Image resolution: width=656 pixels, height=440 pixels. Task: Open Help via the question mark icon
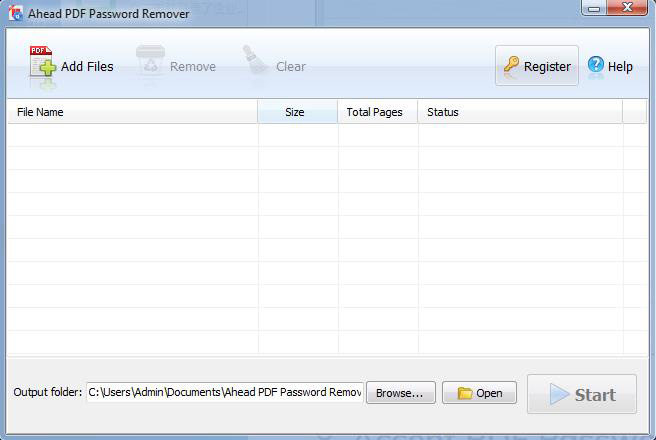[596, 66]
